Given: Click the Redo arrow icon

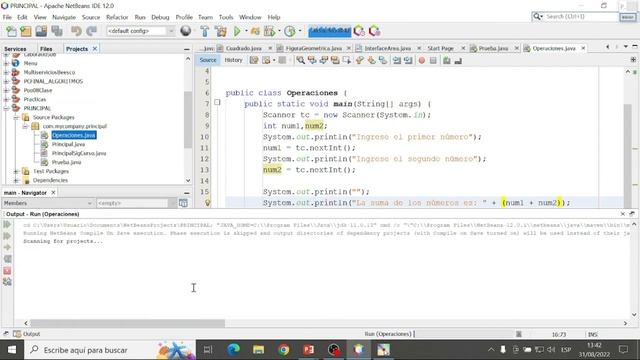Looking at the screenshot, I should point(91,31).
